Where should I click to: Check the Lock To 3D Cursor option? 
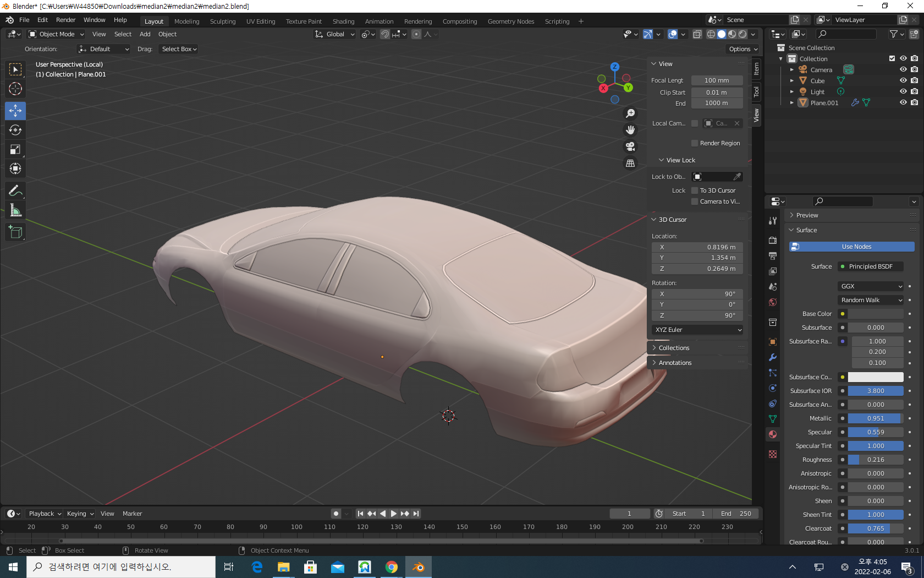(695, 190)
